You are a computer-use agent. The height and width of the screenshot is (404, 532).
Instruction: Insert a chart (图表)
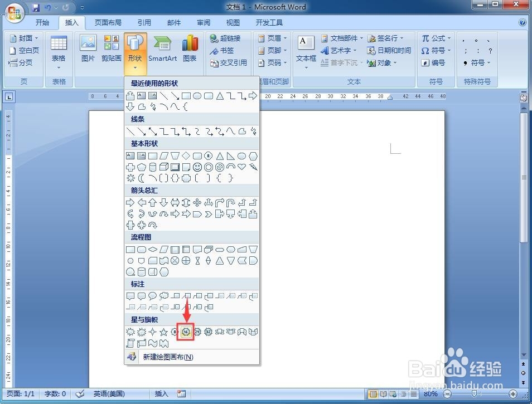click(190, 48)
